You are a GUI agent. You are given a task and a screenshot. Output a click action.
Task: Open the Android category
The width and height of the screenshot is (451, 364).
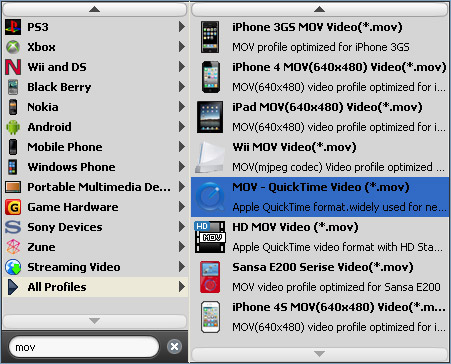pyautogui.click(x=95, y=127)
